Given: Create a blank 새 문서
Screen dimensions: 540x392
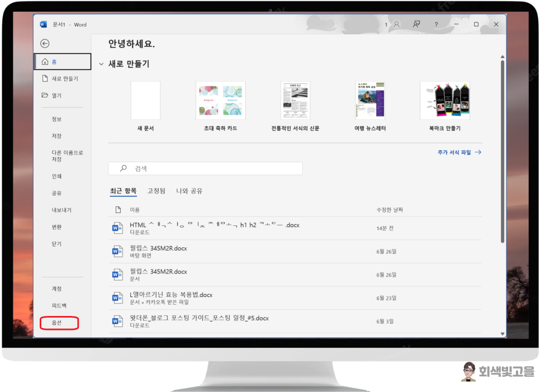Looking at the screenshot, I should [145, 106].
